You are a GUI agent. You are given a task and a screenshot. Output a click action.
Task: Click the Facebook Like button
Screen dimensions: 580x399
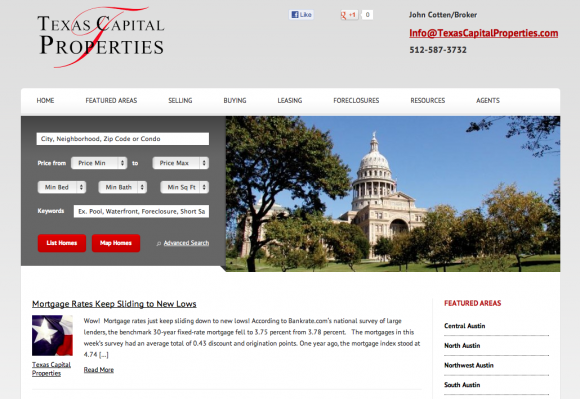coord(301,15)
